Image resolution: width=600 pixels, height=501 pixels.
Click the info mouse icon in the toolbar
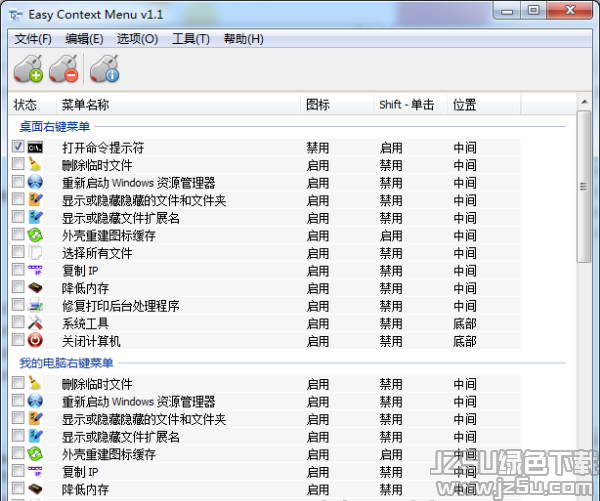pos(104,69)
